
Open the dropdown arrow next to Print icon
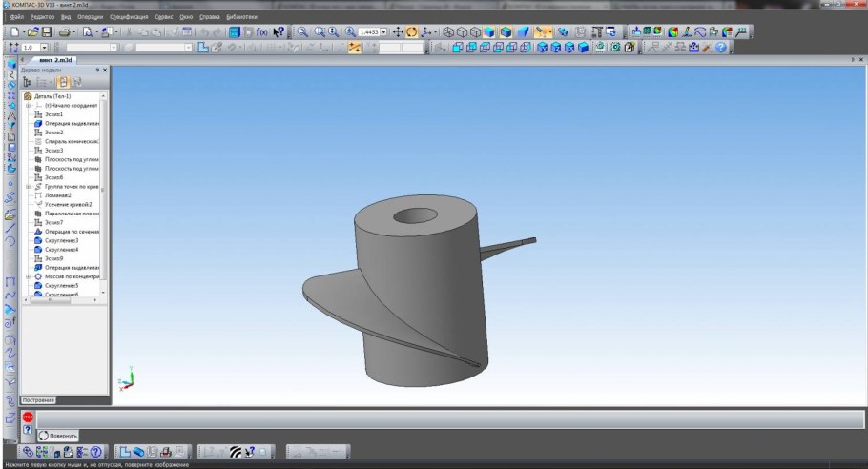pyautogui.click(x=74, y=32)
